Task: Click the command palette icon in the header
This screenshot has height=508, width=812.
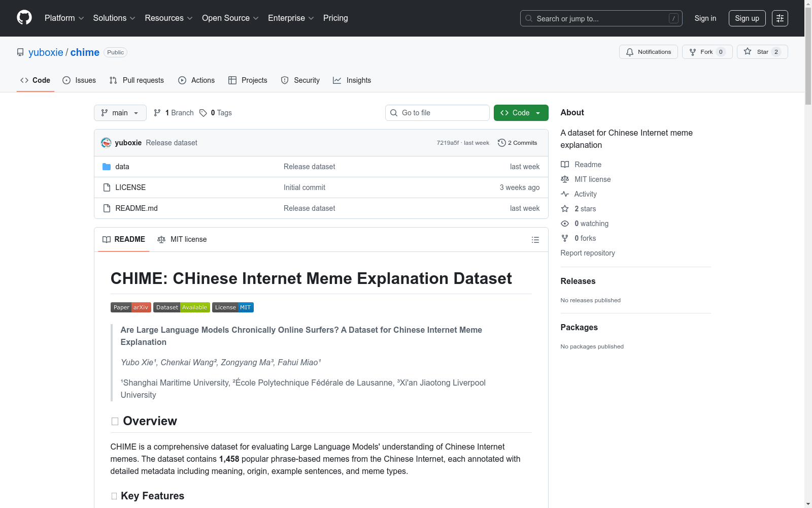Action: pyautogui.click(x=780, y=18)
